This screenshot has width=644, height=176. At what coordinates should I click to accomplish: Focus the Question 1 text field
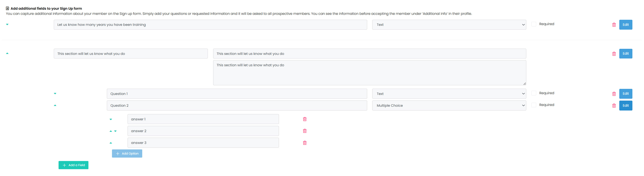pos(237,94)
